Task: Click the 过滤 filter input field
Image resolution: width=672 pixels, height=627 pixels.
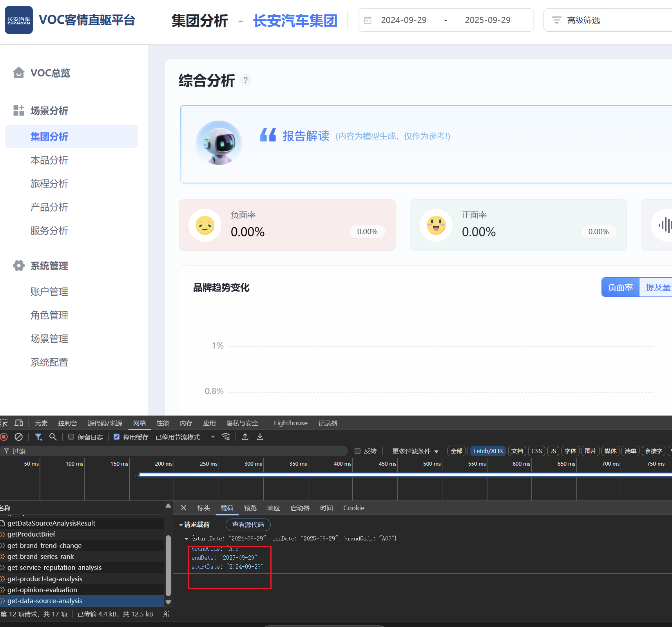Action: point(176,451)
